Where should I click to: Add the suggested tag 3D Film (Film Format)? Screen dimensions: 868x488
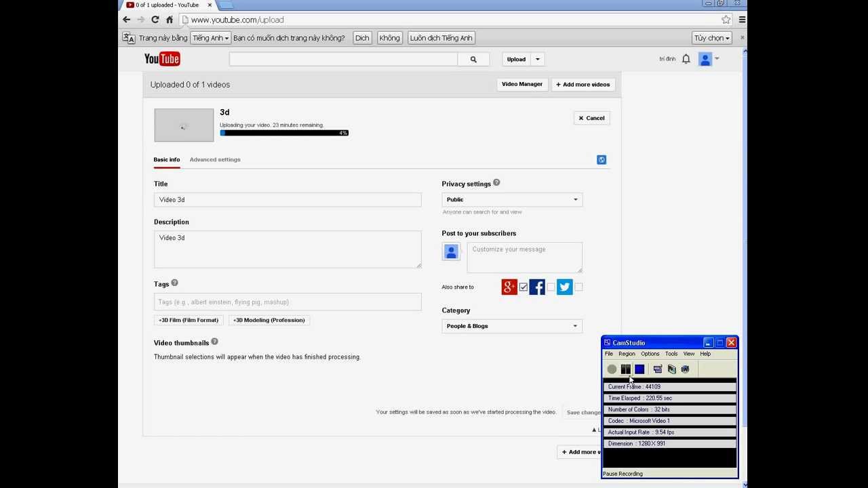189,320
